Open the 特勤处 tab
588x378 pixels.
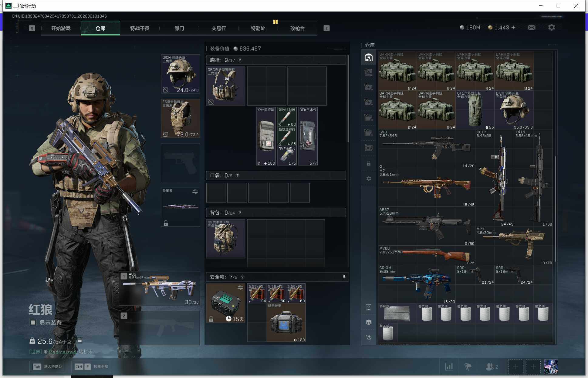pyautogui.click(x=258, y=28)
